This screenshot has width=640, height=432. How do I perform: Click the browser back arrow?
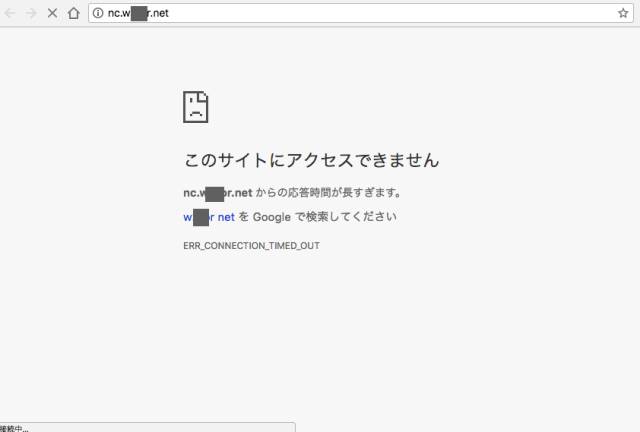10,13
